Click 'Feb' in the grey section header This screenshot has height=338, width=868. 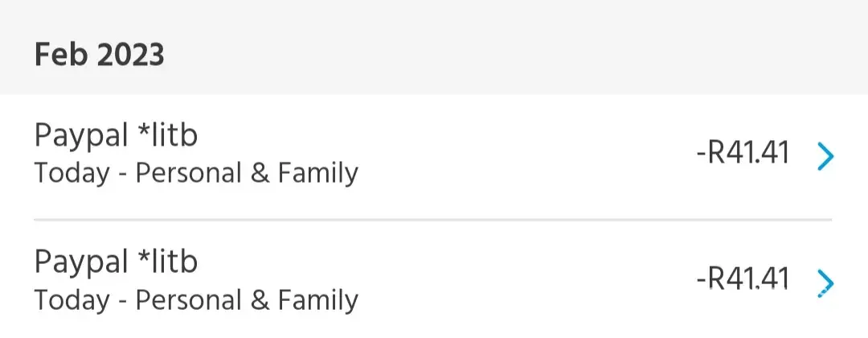pyautogui.click(x=61, y=55)
